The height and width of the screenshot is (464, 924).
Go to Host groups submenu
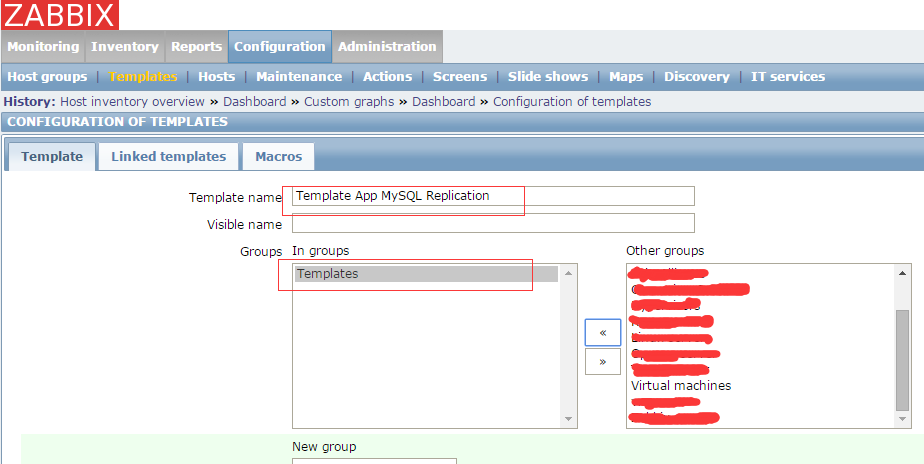[47, 77]
